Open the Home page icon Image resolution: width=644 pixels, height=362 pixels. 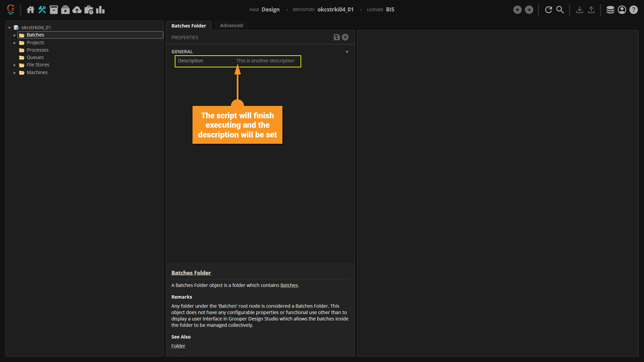[x=31, y=10]
